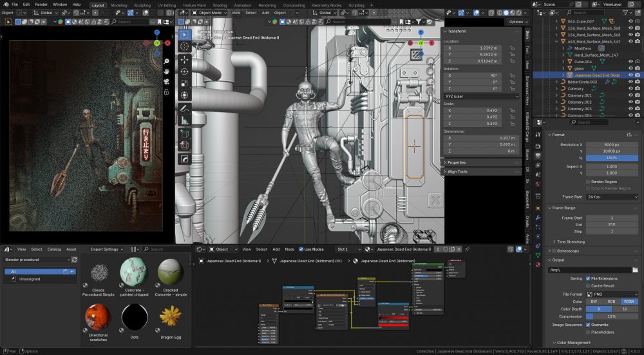The width and height of the screenshot is (644, 355).
Task: Click the blue Z axis gizmo in viewport
Action: pyautogui.click(x=421, y=32)
